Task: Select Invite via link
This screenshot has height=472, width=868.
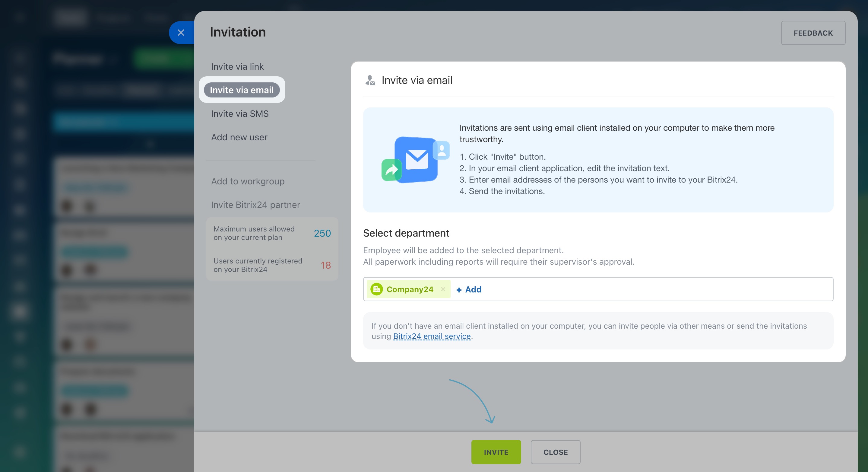Action: (237, 66)
